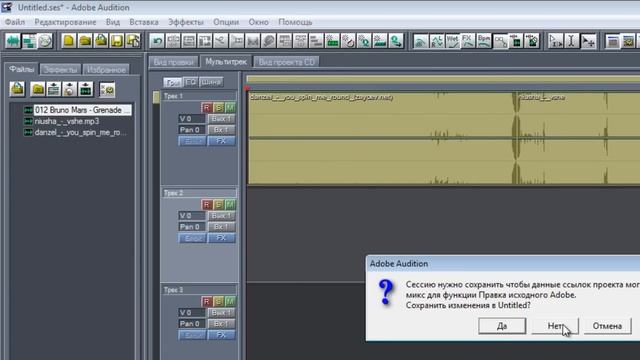640x360 pixels.
Task: Select the Time Selection I-beam tool
Action: click(571, 41)
